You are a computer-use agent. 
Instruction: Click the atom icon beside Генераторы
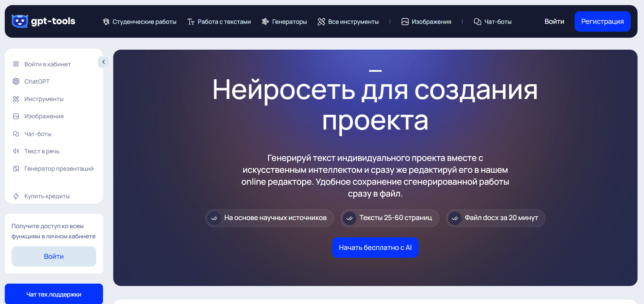pyautogui.click(x=265, y=22)
